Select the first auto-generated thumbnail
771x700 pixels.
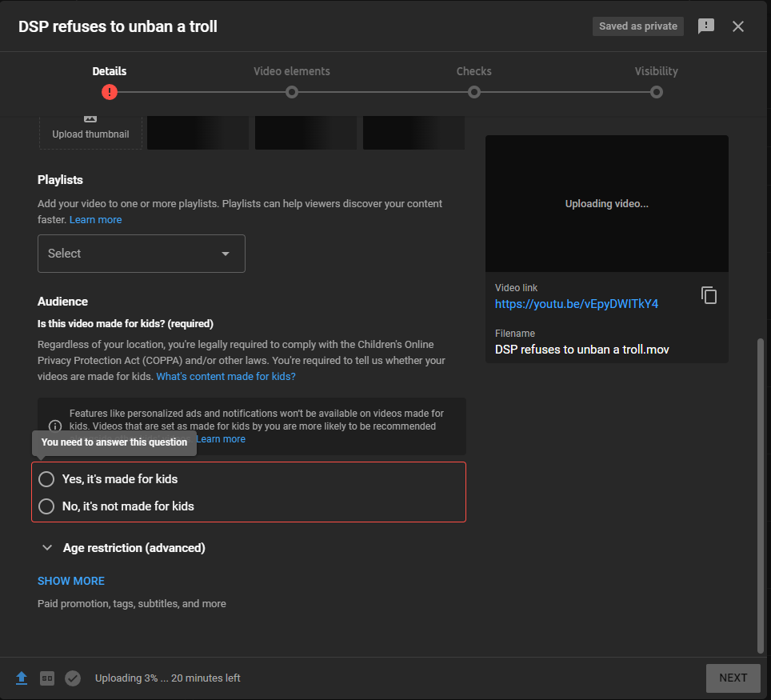(198, 132)
